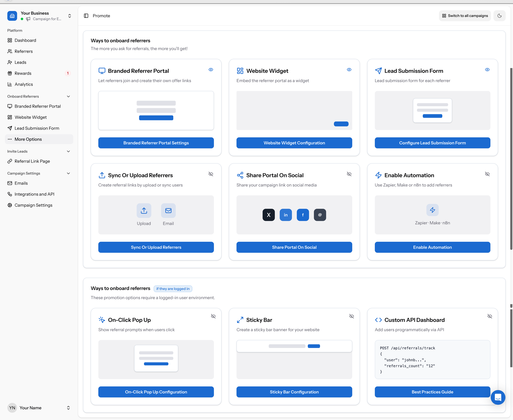Viewport: 513px width, 420px height.
Task: Click the Website Widget Configuration button
Action: tap(294, 143)
